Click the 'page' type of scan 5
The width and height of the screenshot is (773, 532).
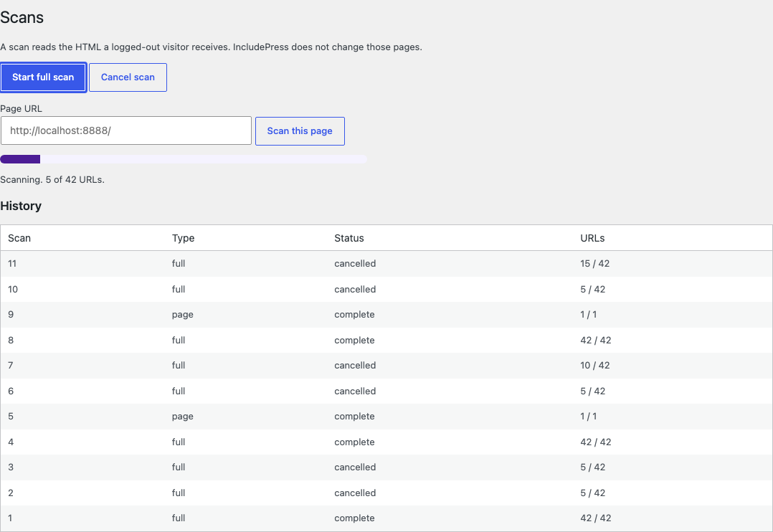pyautogui.click(x=182, y=417)
